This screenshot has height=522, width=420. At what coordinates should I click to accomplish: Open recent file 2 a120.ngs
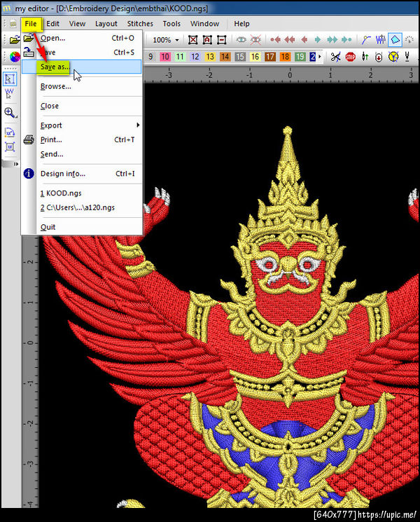(82, 207)
